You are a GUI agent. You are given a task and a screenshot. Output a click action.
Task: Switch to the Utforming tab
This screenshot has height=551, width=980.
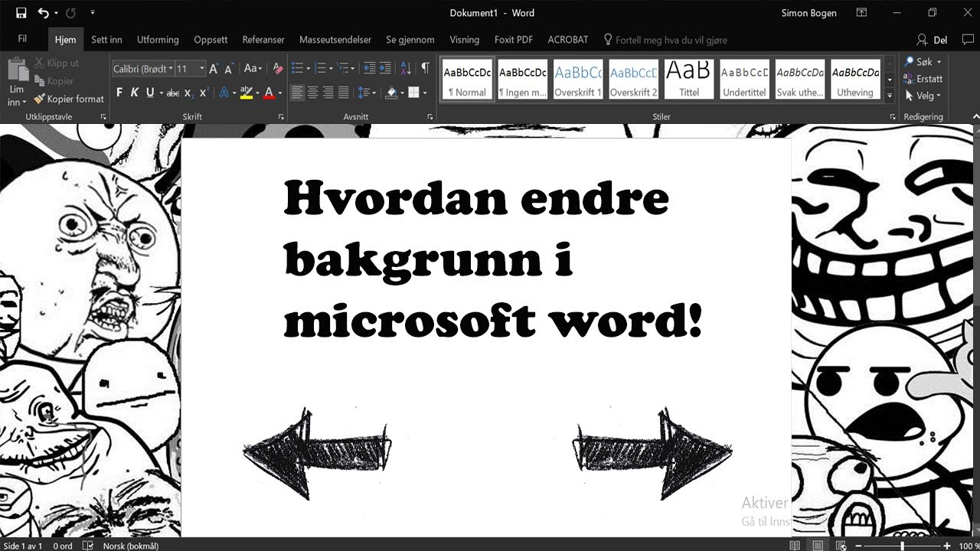[x=158, y=40]
